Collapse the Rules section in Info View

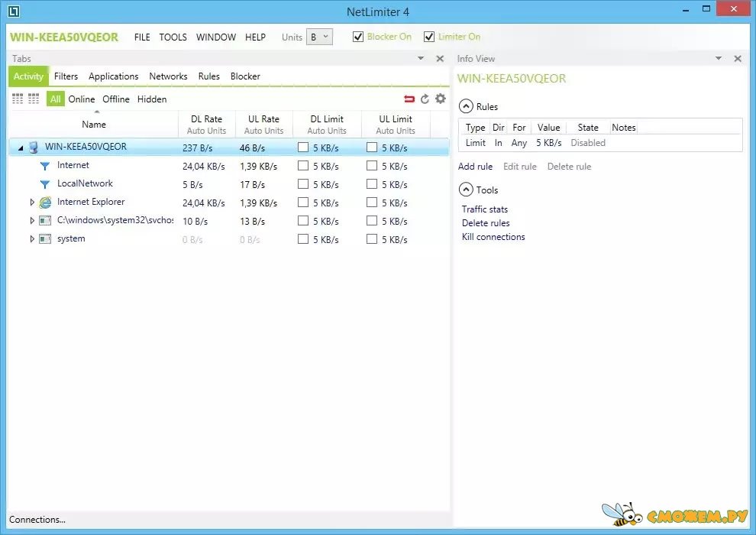coord(465,107)
